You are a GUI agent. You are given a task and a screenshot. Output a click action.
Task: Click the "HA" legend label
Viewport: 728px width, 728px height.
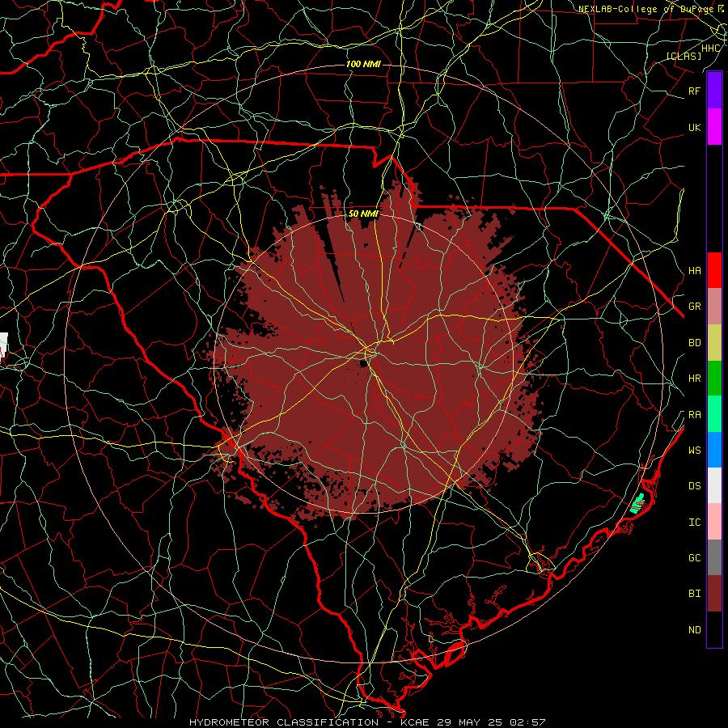point(694,270)
